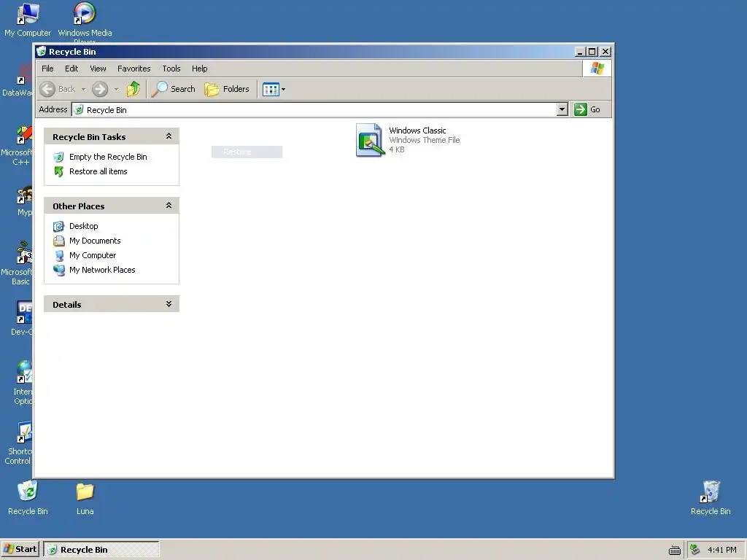The height and width of the screenshot is (560, 747).
Task: Click Restore all items link
Action: point(98,171)
